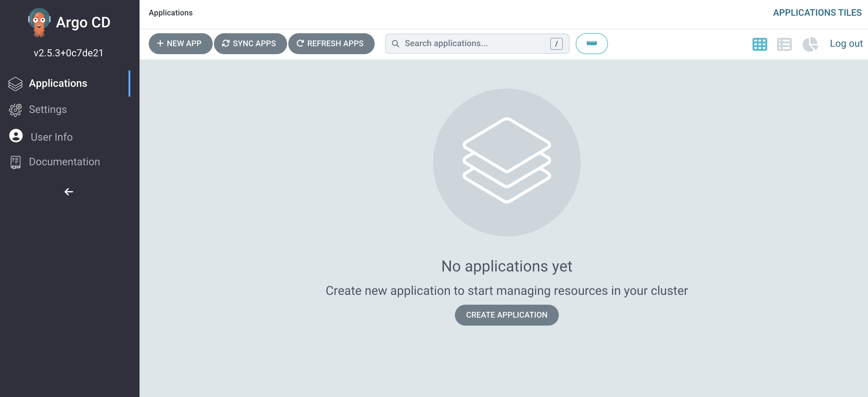
Task: Click the User Info avatar icon
Action: [x=16, y=136]
